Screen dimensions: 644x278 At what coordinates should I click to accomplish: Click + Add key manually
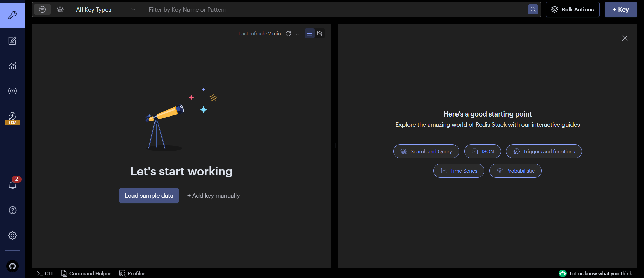214,196
